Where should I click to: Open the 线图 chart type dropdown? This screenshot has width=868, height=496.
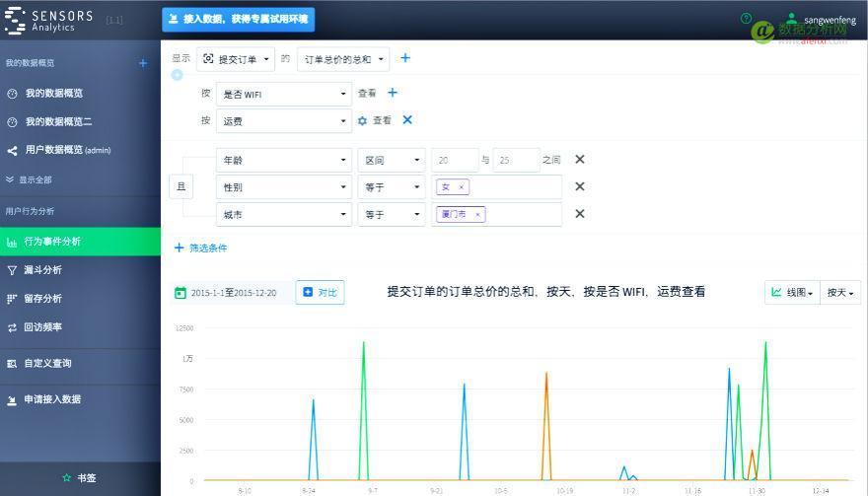click(x=793, y=292)
